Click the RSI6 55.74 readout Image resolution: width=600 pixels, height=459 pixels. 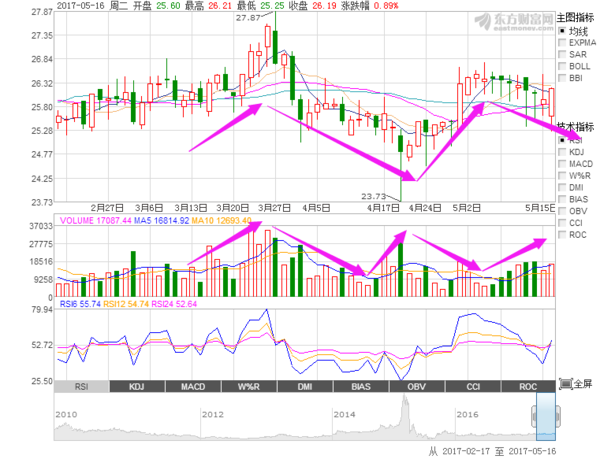click(x=80, y=304)
